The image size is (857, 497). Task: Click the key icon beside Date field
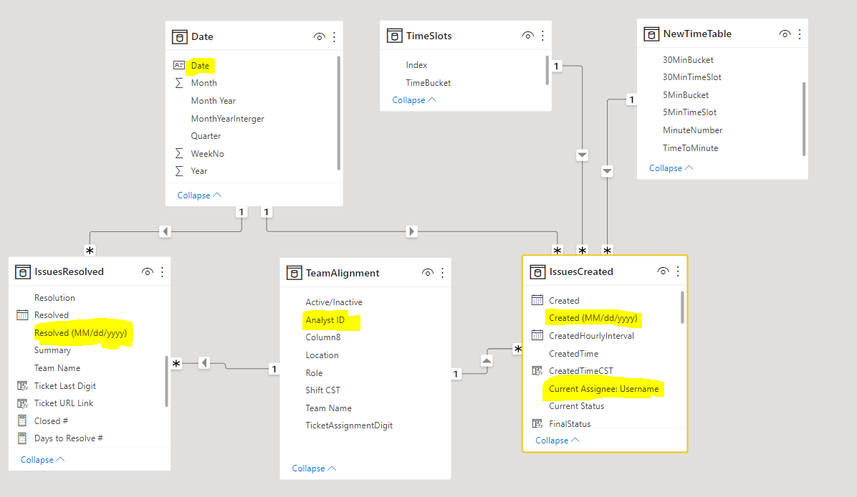(179, 66)
